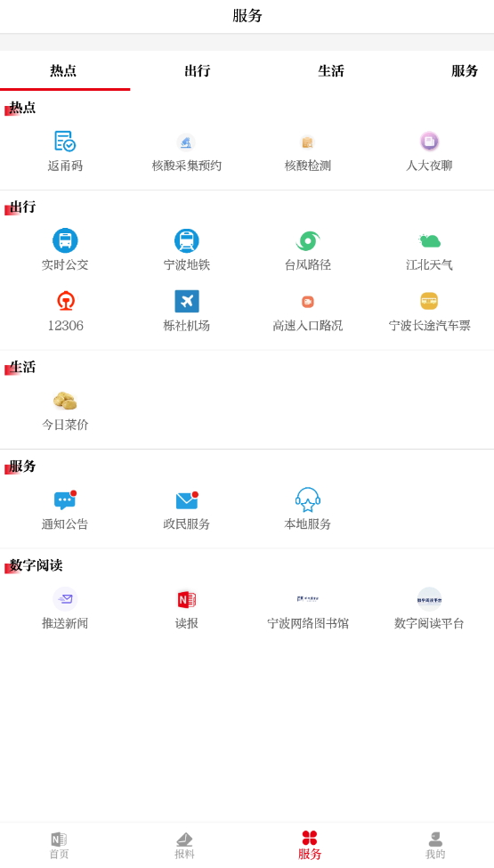Image resolution: width=494 pixels, height=868 pixels.
Task: Open 栎社机场 airport icon
Action: (186, 301)
